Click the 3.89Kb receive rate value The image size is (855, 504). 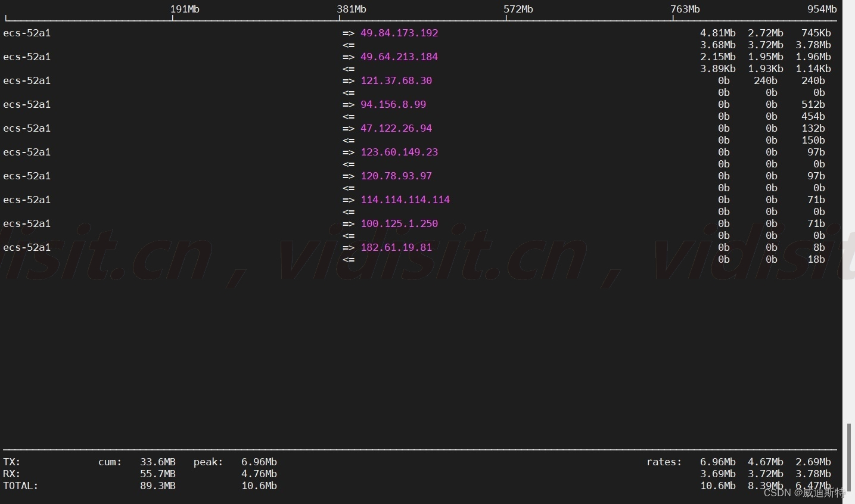(x=718, y=69)
